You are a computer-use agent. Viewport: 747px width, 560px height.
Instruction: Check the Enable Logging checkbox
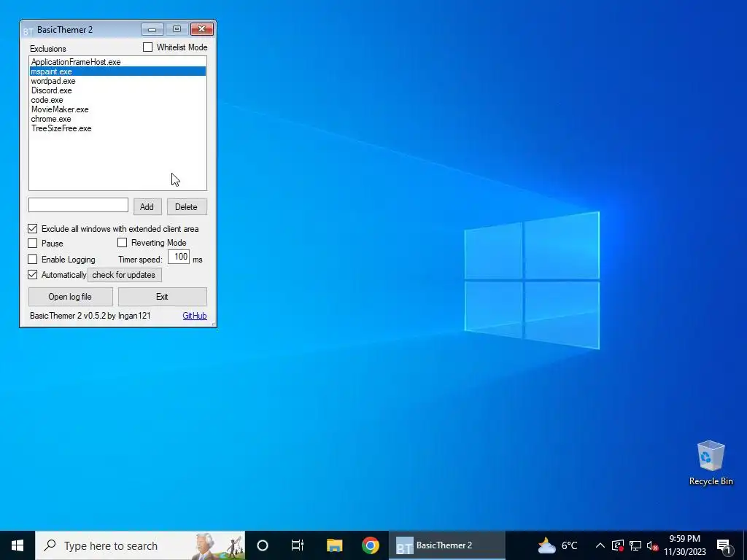tap(32, 259)
